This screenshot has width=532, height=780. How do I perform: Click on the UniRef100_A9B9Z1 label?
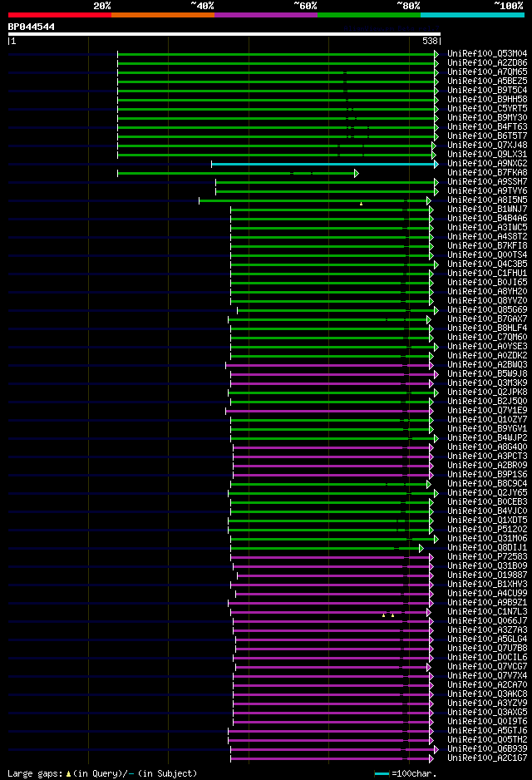[487, 602]
